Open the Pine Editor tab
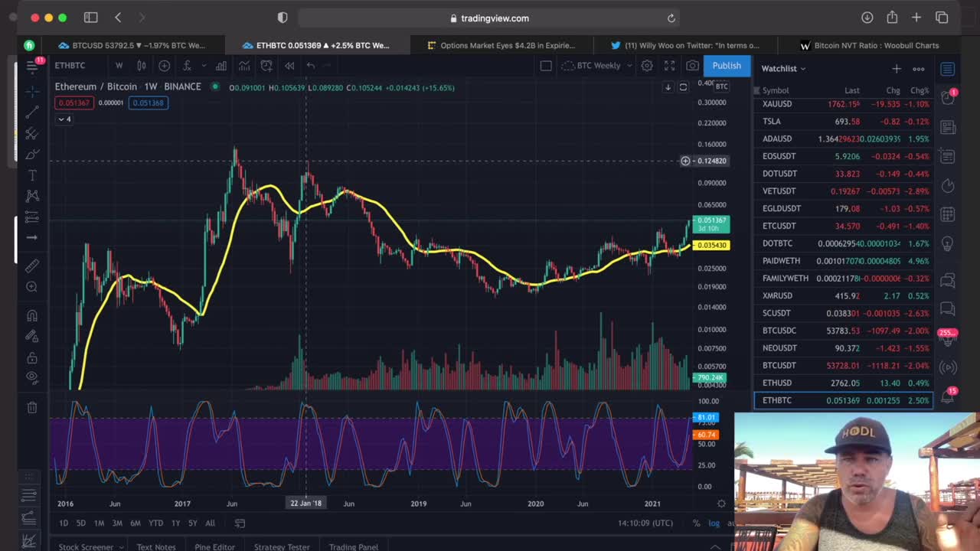The width and height of the screenshot is (980, 551). (214, 546)
